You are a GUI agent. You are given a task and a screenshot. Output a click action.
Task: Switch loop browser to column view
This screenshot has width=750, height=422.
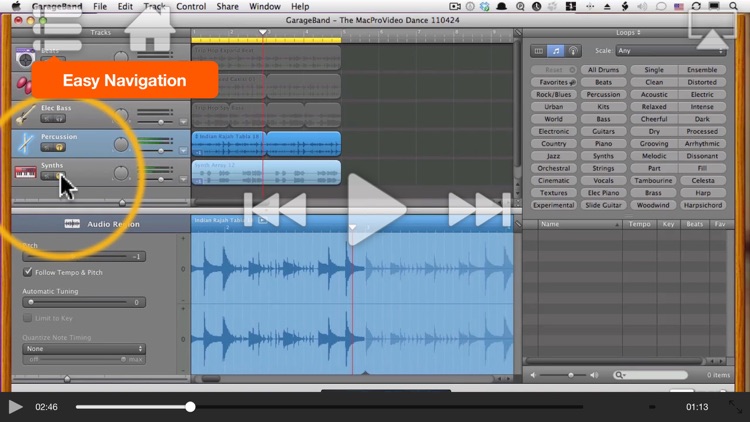[x=539, y=51]
